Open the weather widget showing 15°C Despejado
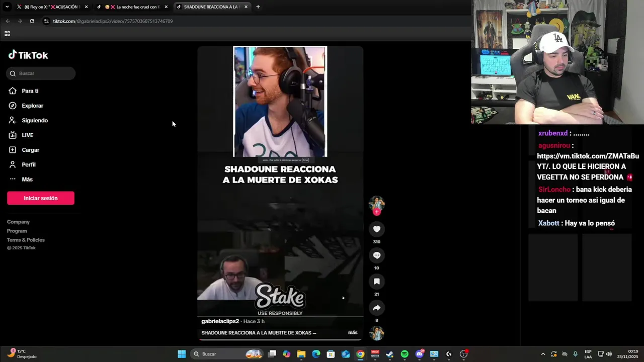The height and width of the screenshot is (362, 644). point(22,354)
